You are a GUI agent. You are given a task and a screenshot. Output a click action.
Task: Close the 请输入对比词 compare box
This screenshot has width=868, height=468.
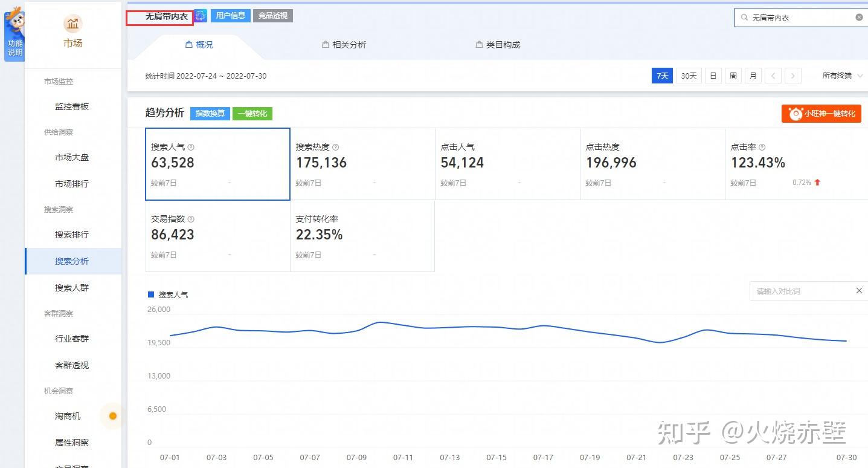click(x=859, y=291)
